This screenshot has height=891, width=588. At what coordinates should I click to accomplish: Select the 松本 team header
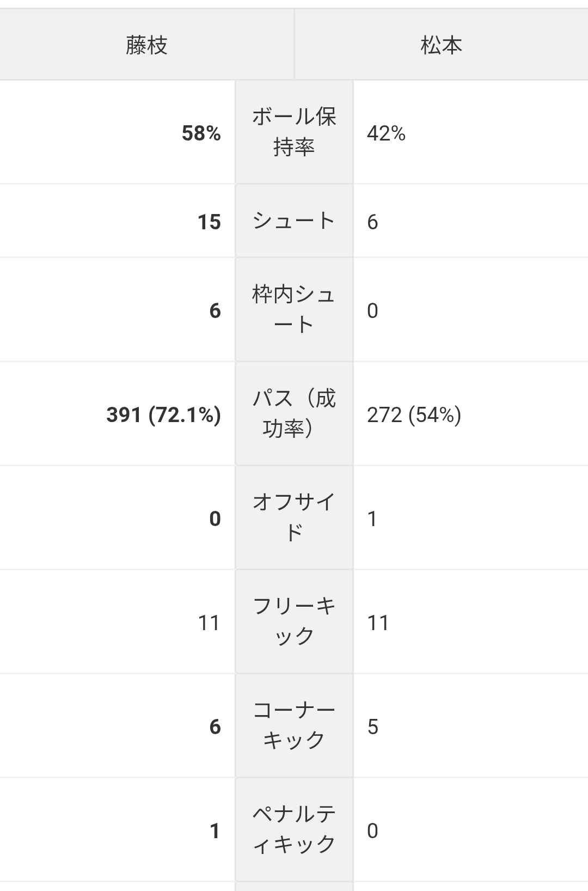[441, 45]
